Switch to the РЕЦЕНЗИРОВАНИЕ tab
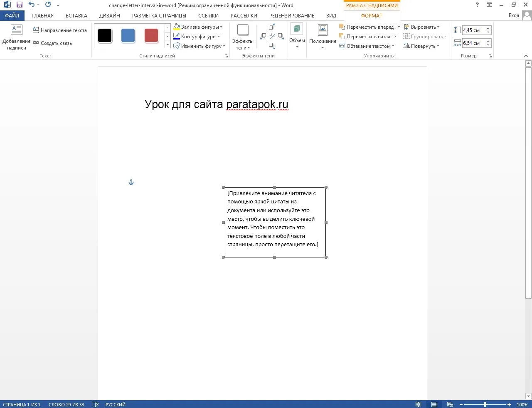This screenshot has width=532, height=408. coord(292,15)
